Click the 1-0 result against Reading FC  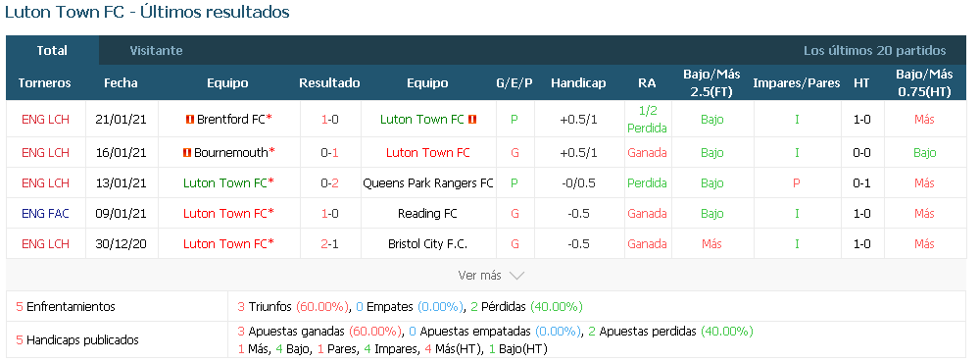click(x=330, y=214)
